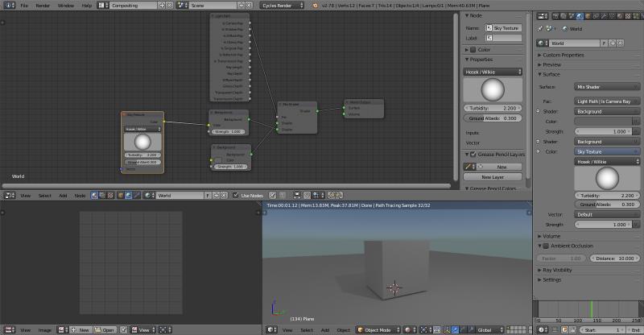The height and width of the screenshot is (335, 644).
Task: Open the Node menu in node editor header
Action: (x=80, y=195)
